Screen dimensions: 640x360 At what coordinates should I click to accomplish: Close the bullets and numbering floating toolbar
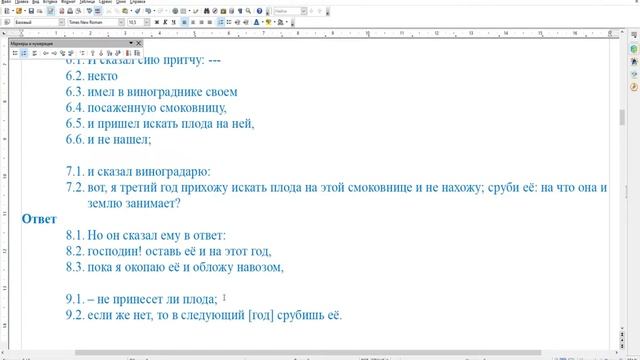coord(139,43)
